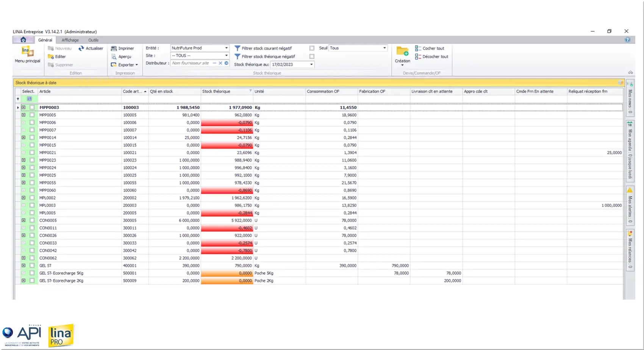Click the Article filter row cell
Image resolution: width=644 pixels, height=350 pixels.
[80, 99]
